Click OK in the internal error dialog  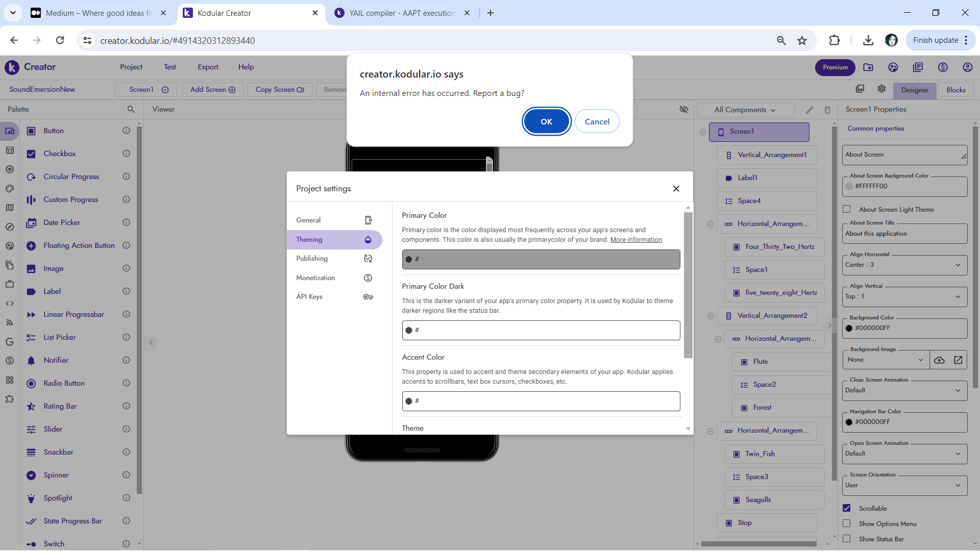coord(546,121)
